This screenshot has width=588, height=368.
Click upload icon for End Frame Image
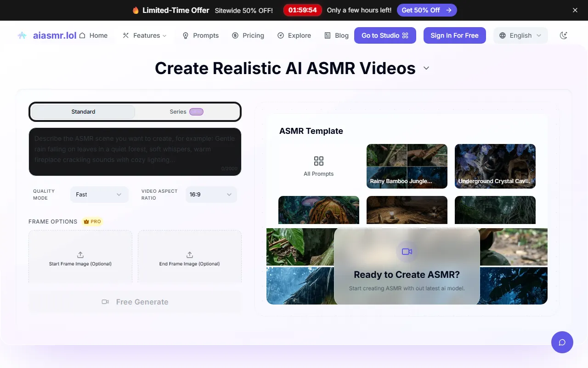[189, 255]
